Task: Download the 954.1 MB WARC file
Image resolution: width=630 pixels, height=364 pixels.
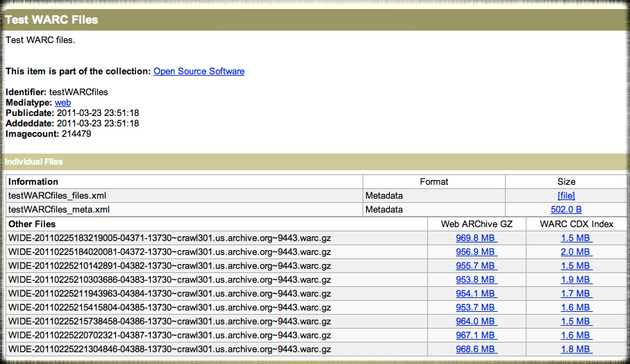Action: [x=476, y=293]
